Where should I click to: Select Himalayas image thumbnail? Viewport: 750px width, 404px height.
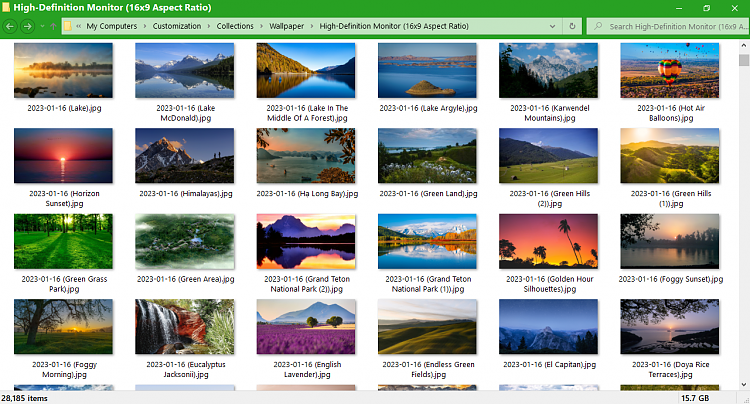coord(185,155)
